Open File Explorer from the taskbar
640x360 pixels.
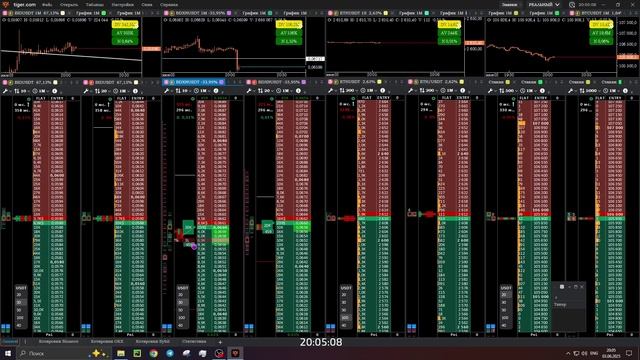[x=121, y=353]
